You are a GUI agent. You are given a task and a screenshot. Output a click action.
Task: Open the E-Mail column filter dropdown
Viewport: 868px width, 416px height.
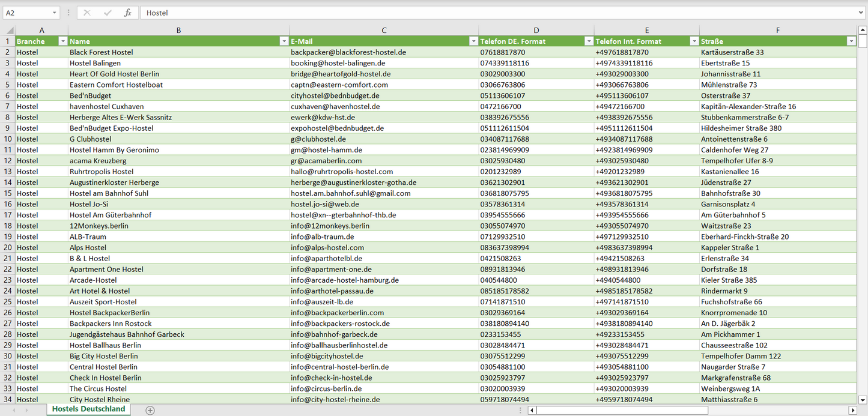coord(472,41)
